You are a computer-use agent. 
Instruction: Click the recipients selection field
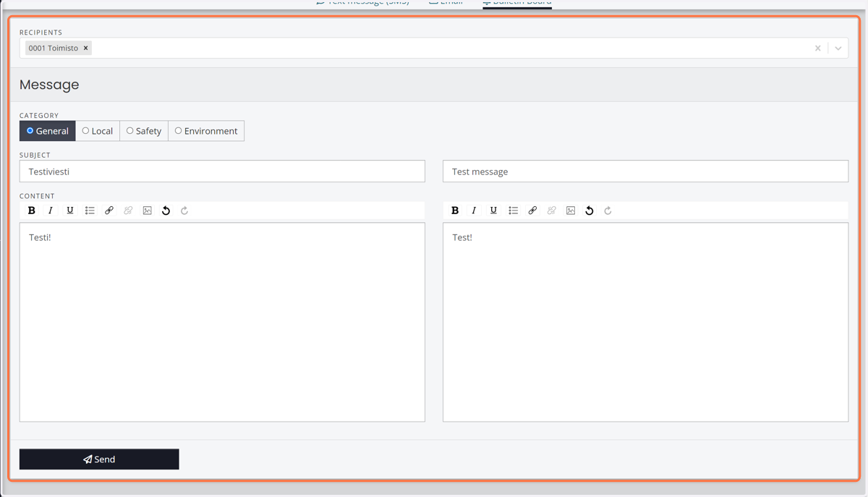pos(434,48)
